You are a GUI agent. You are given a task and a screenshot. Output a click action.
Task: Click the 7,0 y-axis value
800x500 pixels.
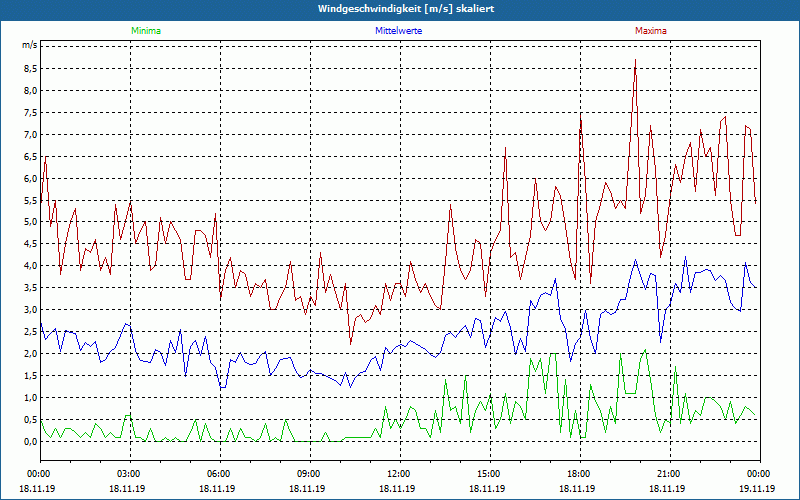point(31,135)
